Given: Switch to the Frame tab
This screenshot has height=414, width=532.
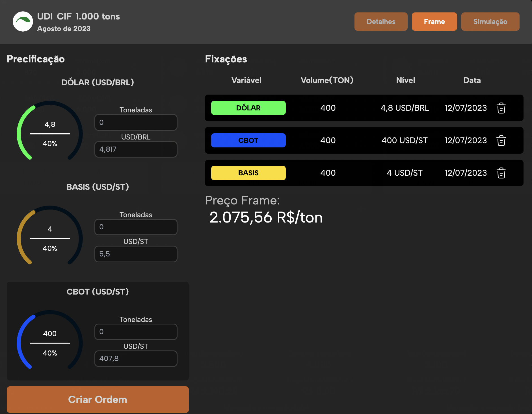Looking at the screenshot, I should [x=434, y=21].
